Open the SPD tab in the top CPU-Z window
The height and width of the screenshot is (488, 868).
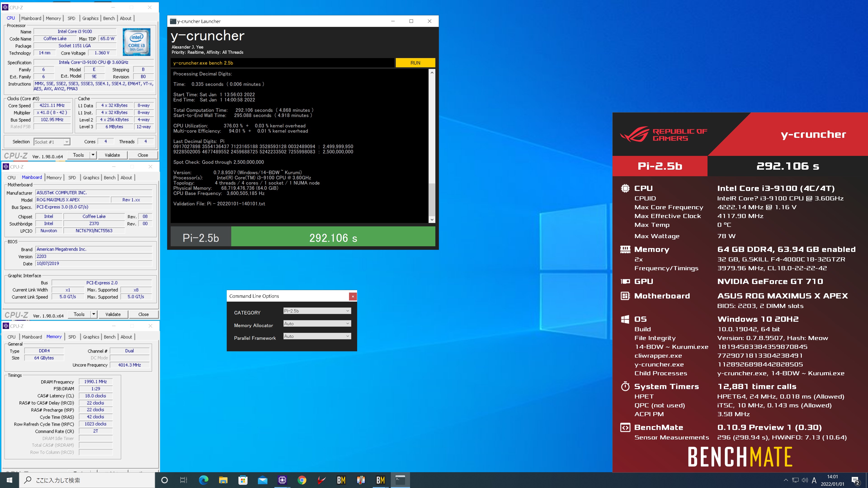(71, 18)
